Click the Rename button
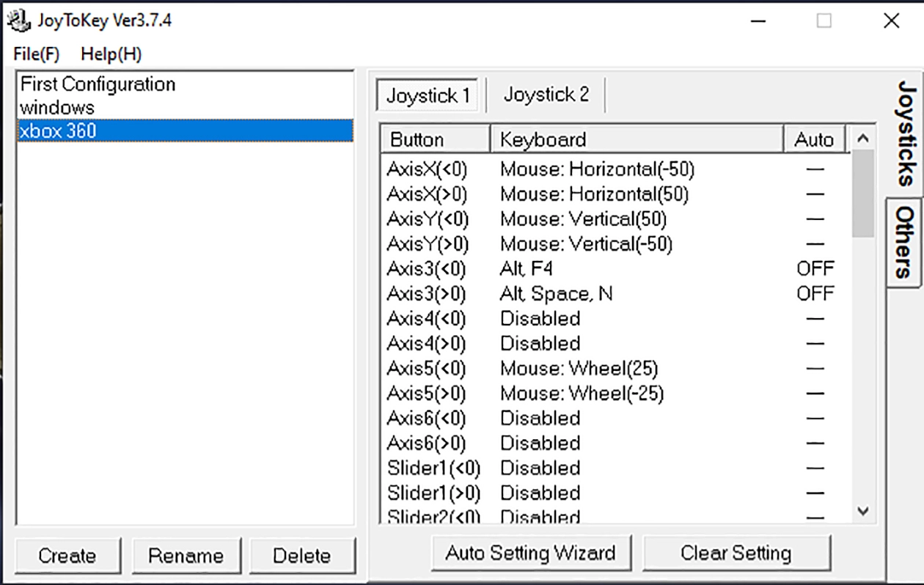The image size is (924, 585). pyautogui.click(x=186, y=556)
